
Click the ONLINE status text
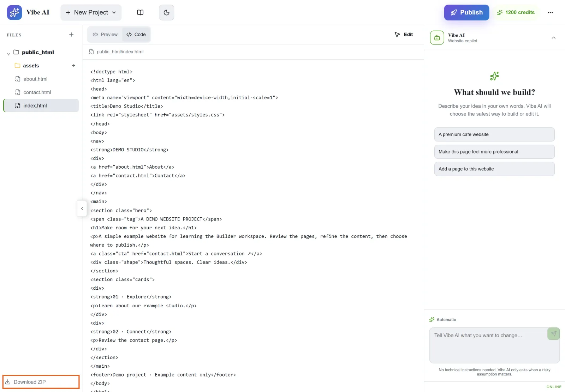554,387
